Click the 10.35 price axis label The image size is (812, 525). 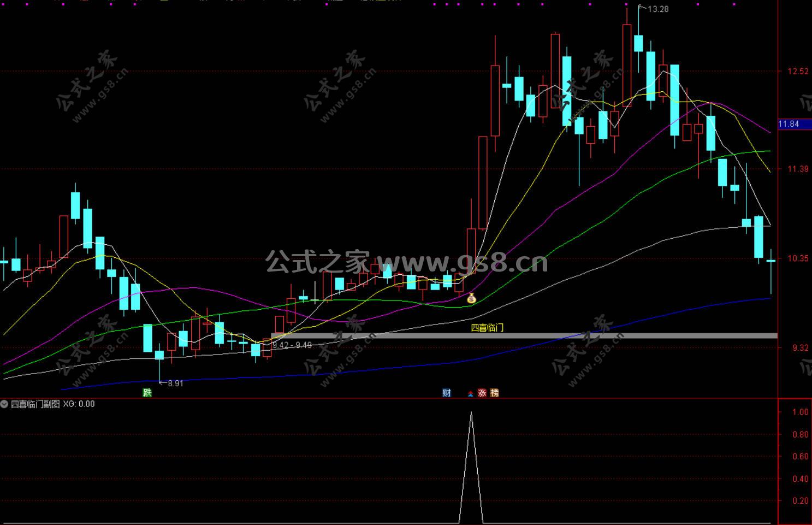[x=798, y=258]
